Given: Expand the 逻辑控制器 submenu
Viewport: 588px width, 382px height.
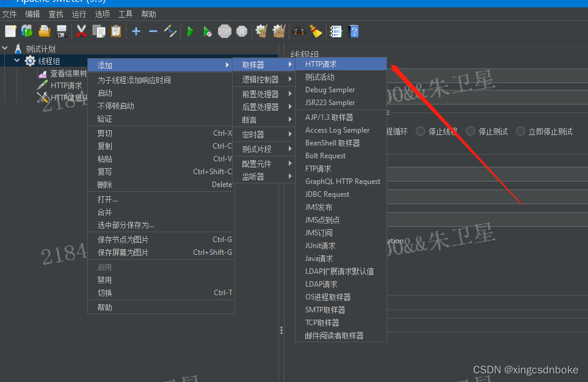Looking at the screenshot, I should [264, 79].
